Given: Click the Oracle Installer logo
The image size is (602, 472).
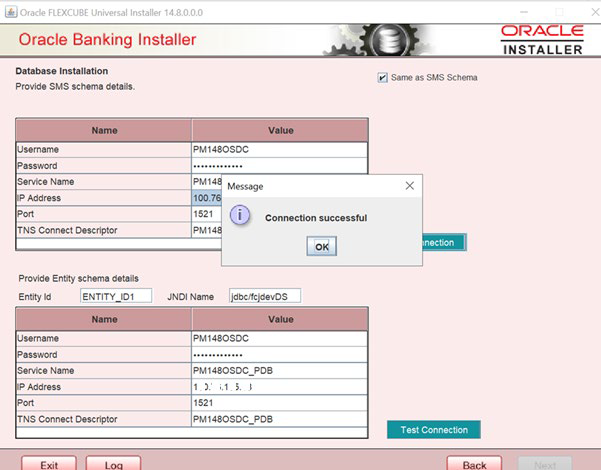Looking at the screenshot, I should [542, 40].
